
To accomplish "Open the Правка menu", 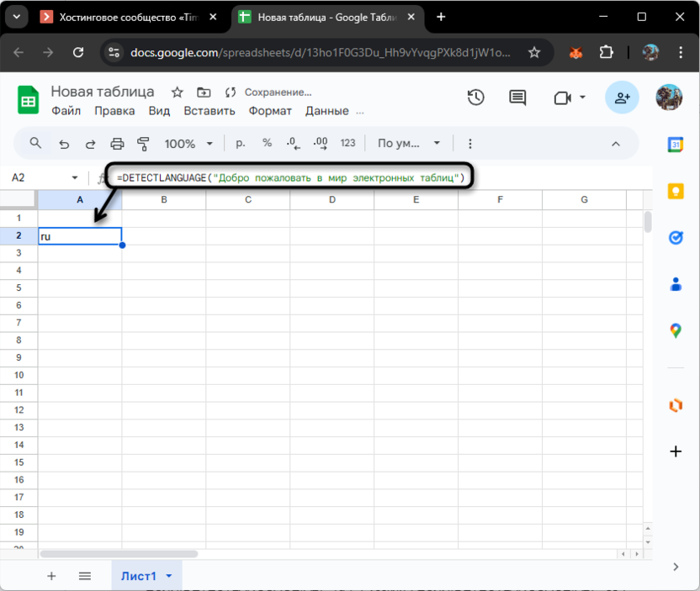I will (114, 111).
